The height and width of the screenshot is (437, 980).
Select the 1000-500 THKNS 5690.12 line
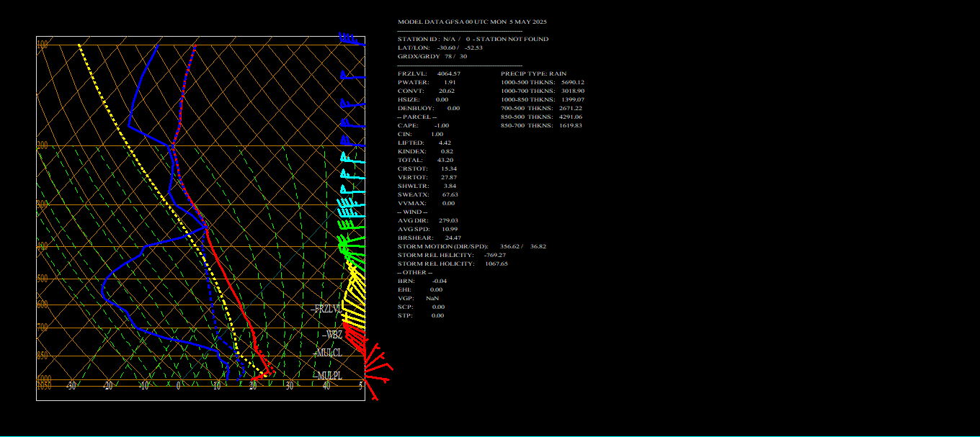tap(543, 82)
